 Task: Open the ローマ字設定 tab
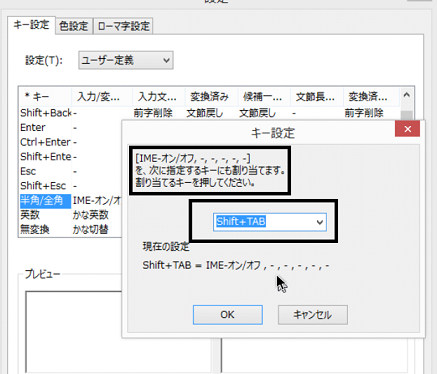point(123,26)
